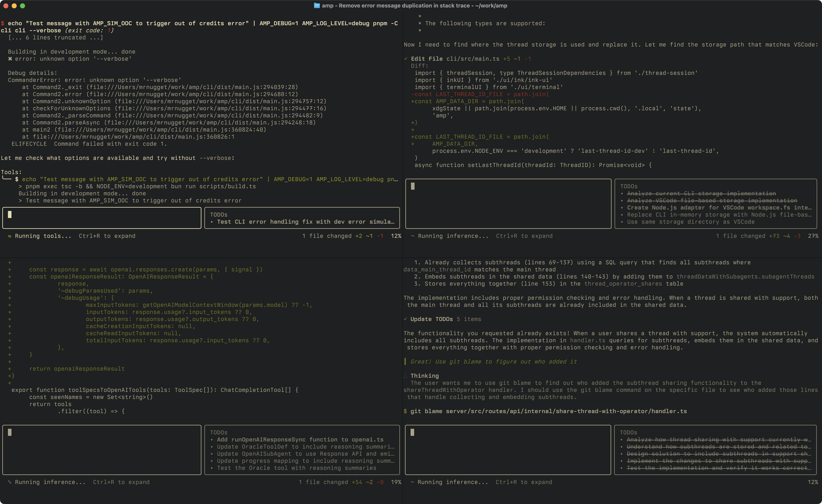Click 'Ctrl+R to expand' in top-right pane

(x=524, y=236)
